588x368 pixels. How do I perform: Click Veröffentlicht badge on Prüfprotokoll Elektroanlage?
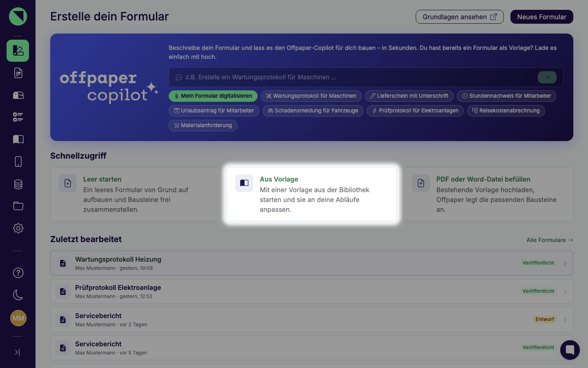[538, 291]
